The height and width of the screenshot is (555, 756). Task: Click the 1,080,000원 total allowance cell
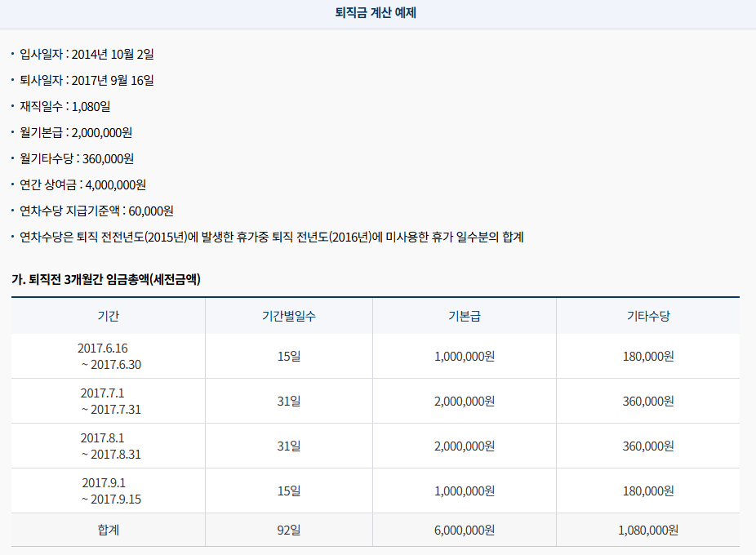click(648, 530)
